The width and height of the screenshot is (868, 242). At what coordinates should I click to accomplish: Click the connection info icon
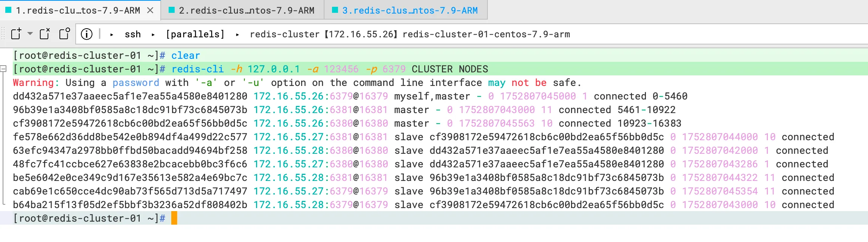[87, 34]
